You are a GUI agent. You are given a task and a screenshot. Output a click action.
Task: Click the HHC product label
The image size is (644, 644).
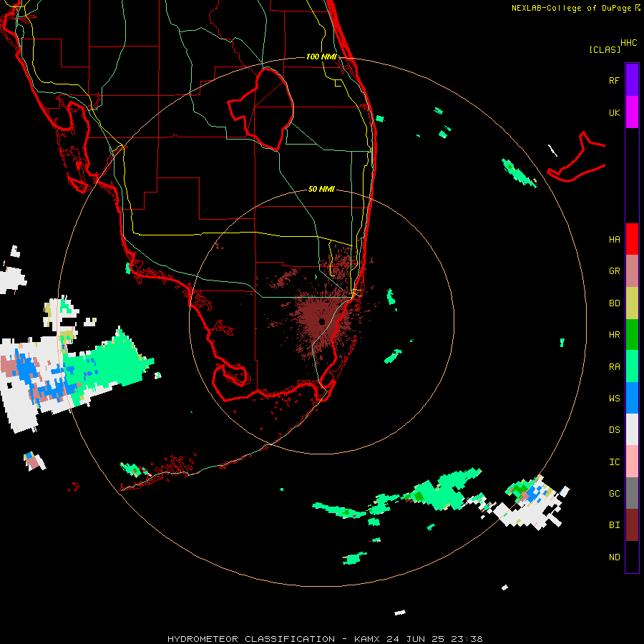click(629, 43)
